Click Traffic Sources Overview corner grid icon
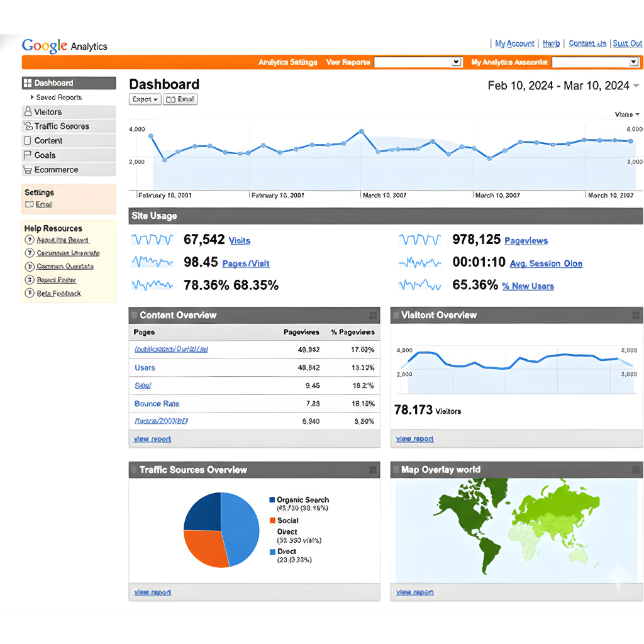The image size is (644, 644). (373, 470)
